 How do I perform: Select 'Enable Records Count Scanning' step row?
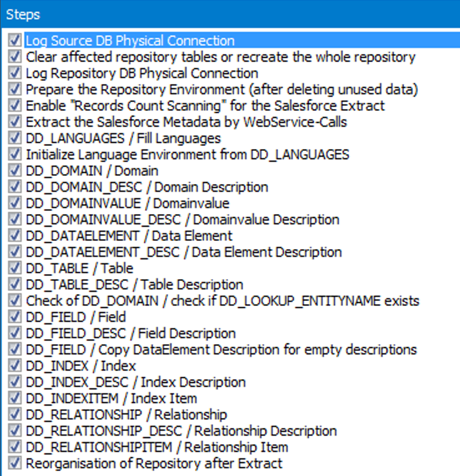click(x=205, y=105)
